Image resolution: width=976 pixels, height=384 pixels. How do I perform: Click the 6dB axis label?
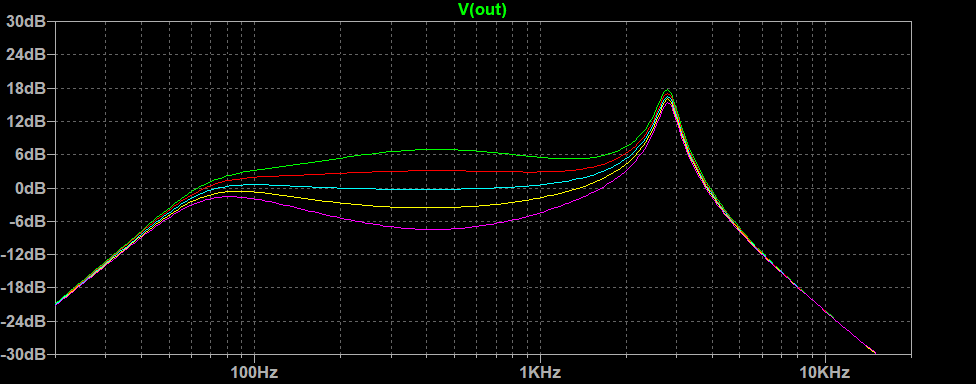[29, 155]
